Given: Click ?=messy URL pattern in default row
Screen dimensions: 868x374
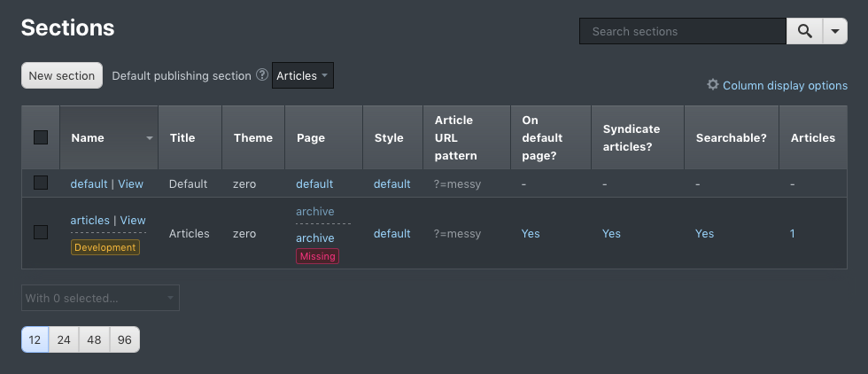Looking at the screenshot, I should coord(457,184).
